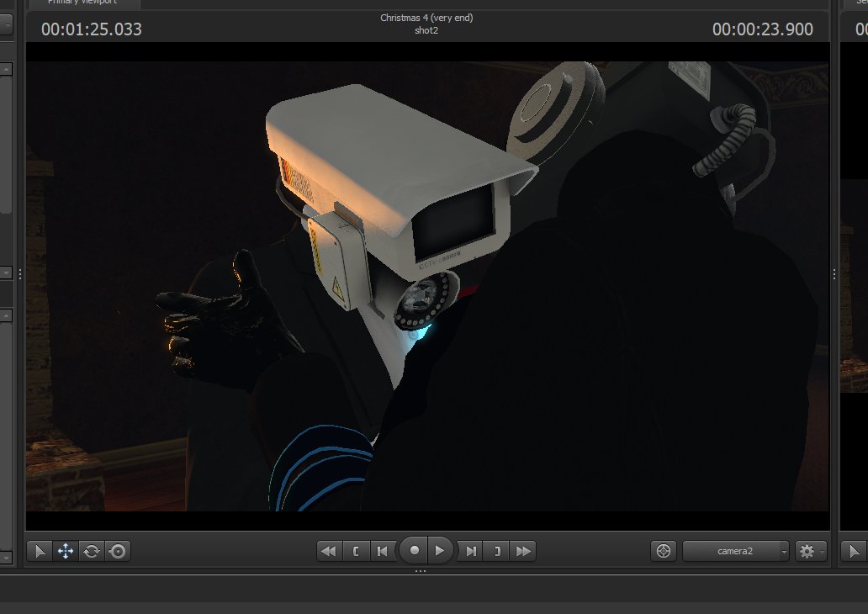Viewport: 868px width, 614px height.
Task: Select arrow tool in the secondary viewport
Action: point(855,551)
